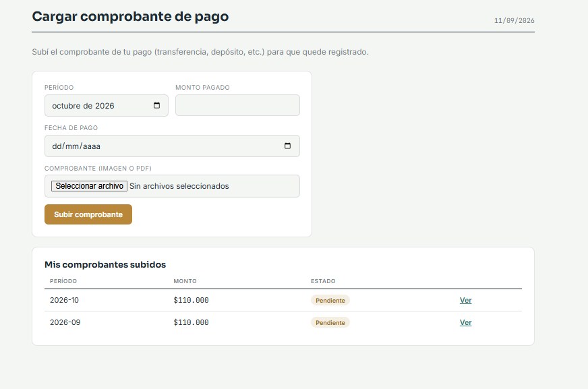
Task: Click the Mis comprobantes subidos heading
Action: pyautogui.click(x=105, y=264)
